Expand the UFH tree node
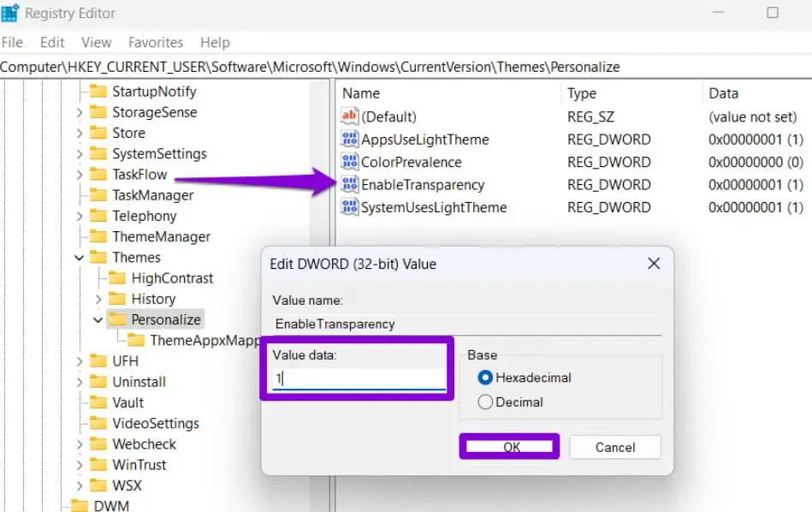Screen dimensions: 812x512 tap(80, 361)
